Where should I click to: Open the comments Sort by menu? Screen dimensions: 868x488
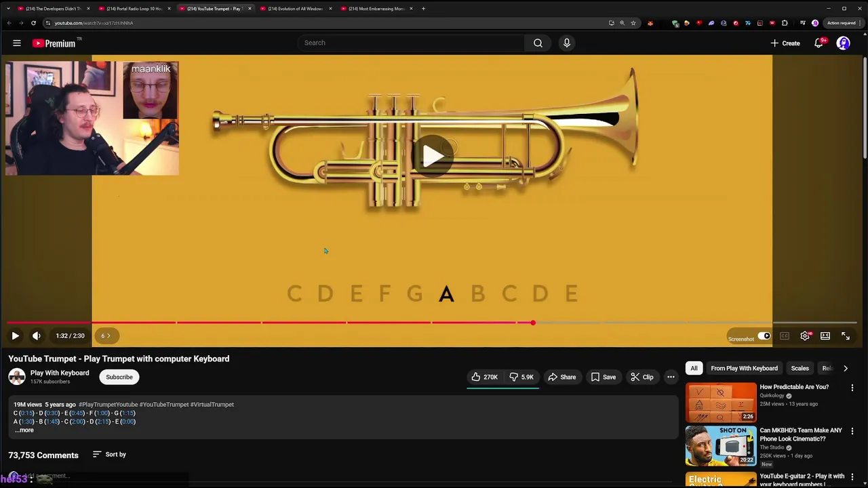pyautogui.click(x=109, y=455)
